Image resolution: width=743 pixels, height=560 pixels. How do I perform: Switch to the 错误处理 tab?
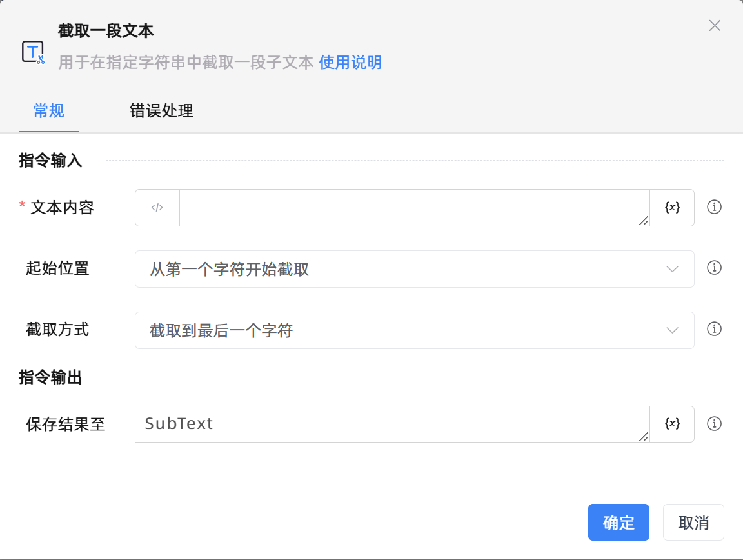pyautogui.click(x=161, y=111)
